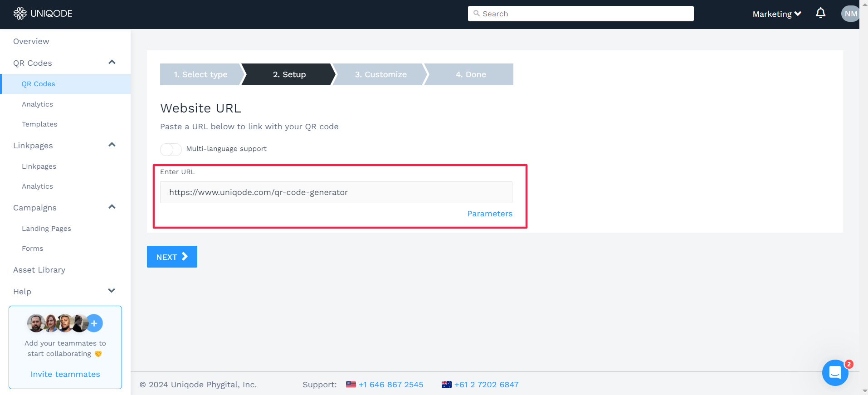Click the Australian flag support icon
The height and width of the screenshot is (395, 868).
[x=447, y=385]
